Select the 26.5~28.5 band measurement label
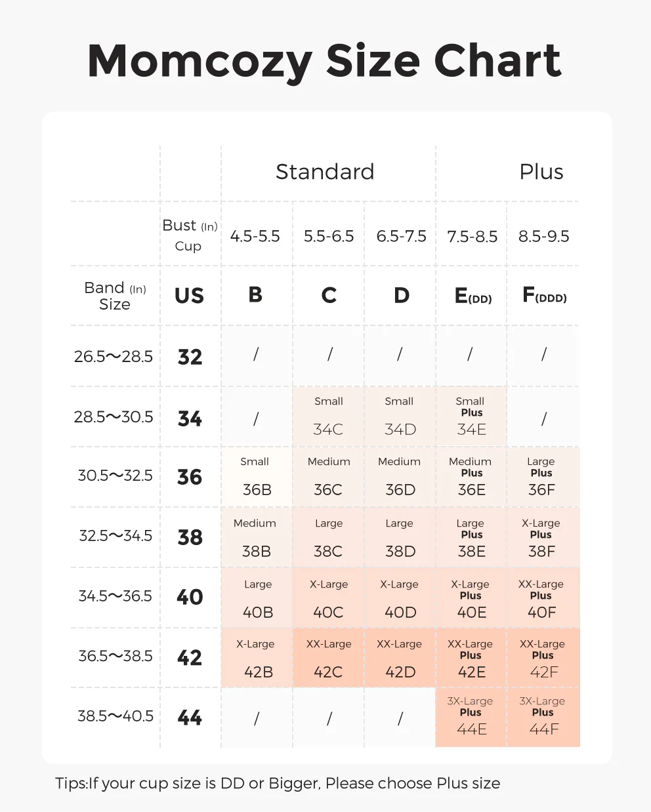 point(114,357)
